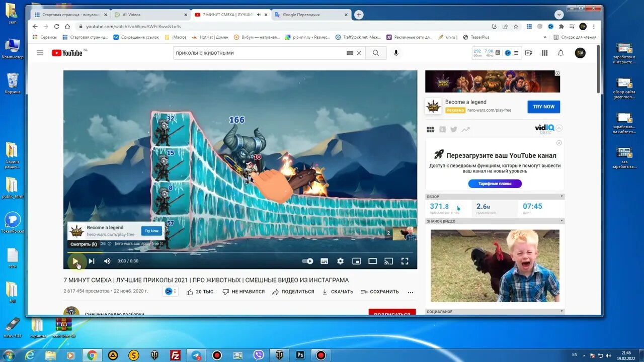Open the YouTube hamburger guide menu
The height and width of the screenshot is (362, 644).
pos(40,53)
